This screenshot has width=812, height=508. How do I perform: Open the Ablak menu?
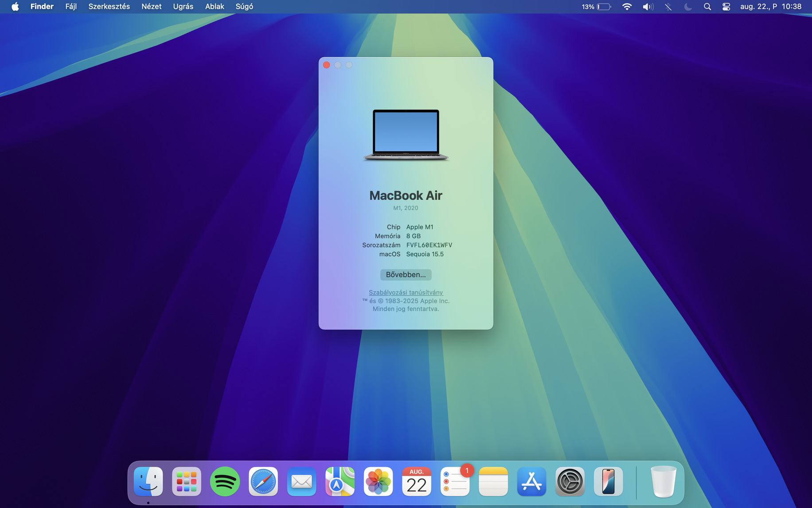coord(215,7)
